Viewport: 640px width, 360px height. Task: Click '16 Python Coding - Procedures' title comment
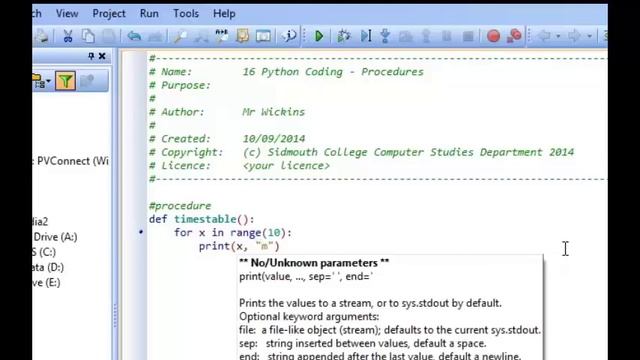click(333, 72)
